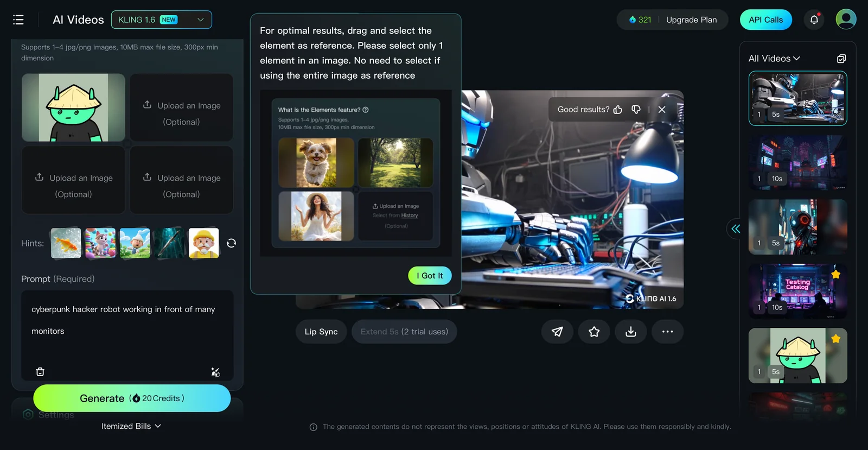Screen dimensions: 868x450
Task: Click the 321 credits flame icon
Action: pyautogui.click(x=633, y=20)
